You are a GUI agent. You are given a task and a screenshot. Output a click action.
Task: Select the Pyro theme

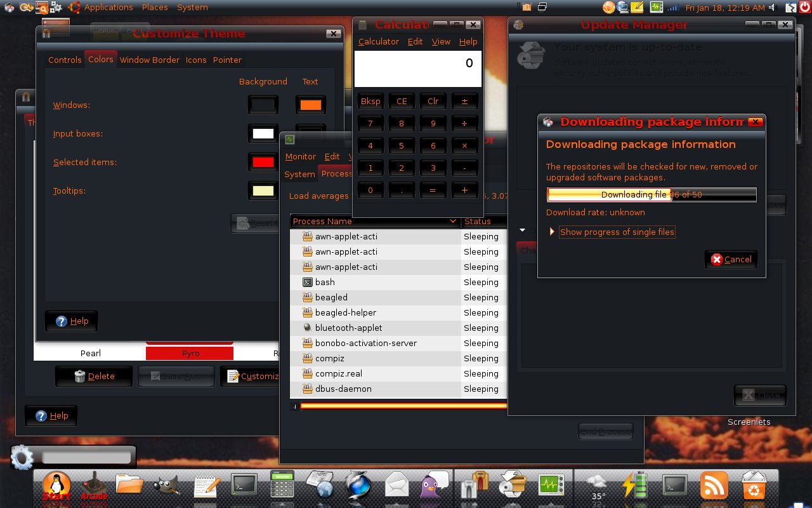pos(190,353)
